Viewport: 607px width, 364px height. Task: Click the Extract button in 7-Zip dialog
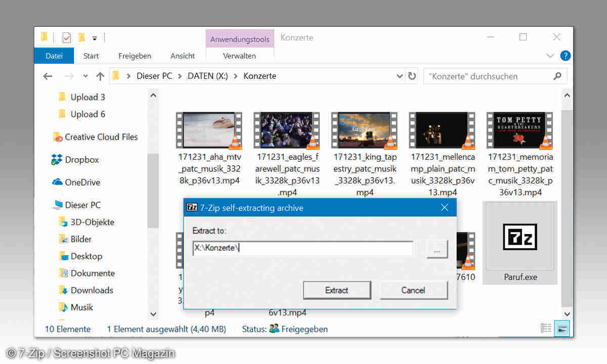tap(337, 290)
